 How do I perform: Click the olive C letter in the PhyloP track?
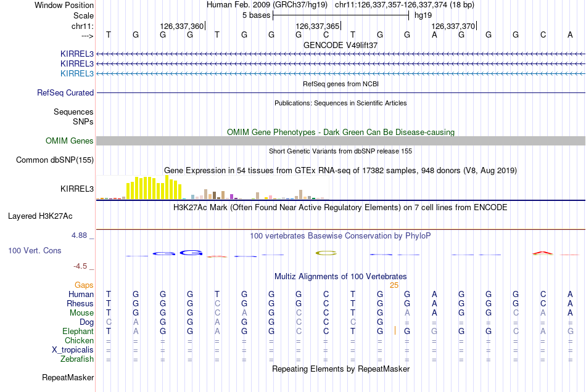326,253
